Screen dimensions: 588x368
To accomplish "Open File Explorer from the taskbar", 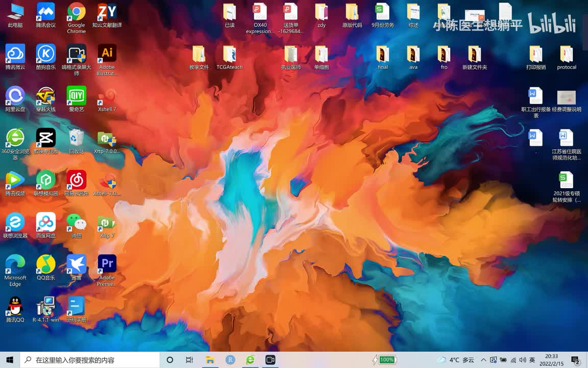I will 210,360.
